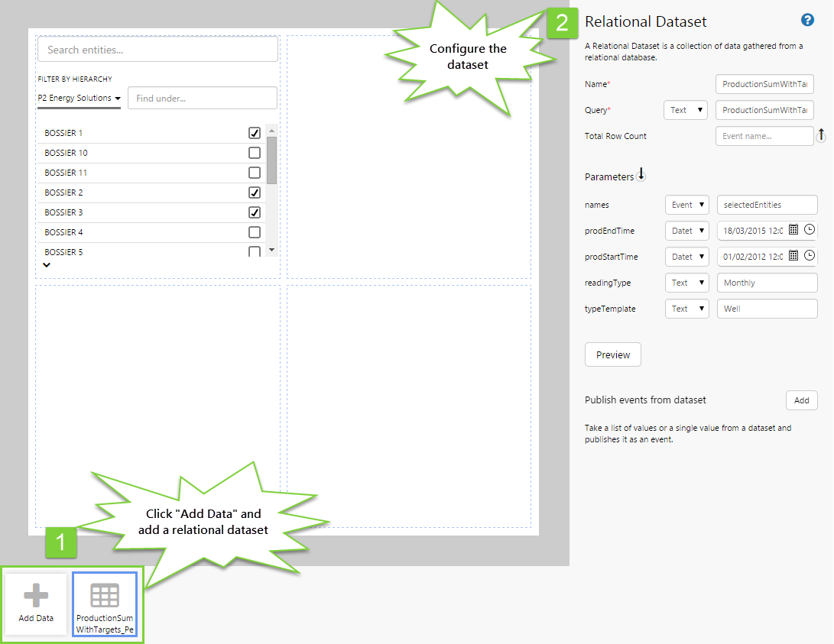Image resolution: width=834 pixels, height=644 pixels.
Task: Click the entity list scrollbar down arrow
Action: point(271,251)
